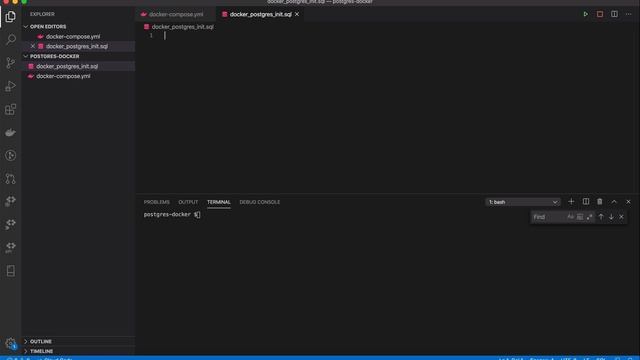The height and width of the screenshot is (360, 640).
Task: Switch to the Output panel tab
Action: 188,202
